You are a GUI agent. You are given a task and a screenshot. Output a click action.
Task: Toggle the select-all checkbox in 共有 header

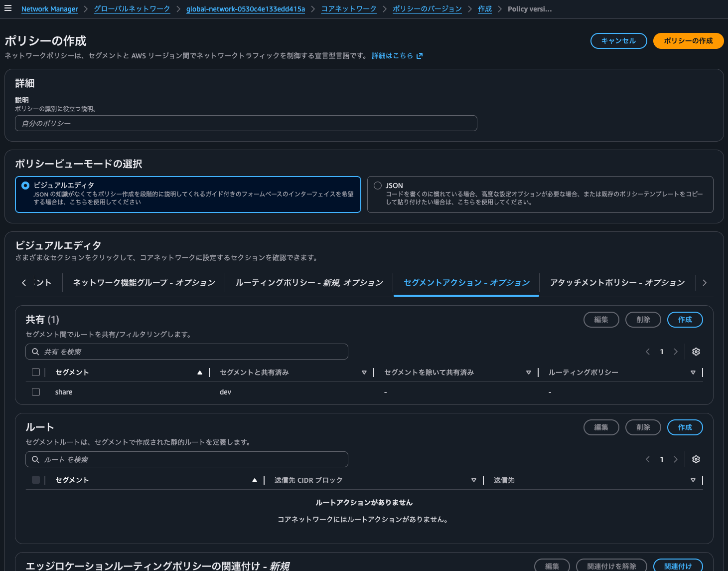pos(35,372)
